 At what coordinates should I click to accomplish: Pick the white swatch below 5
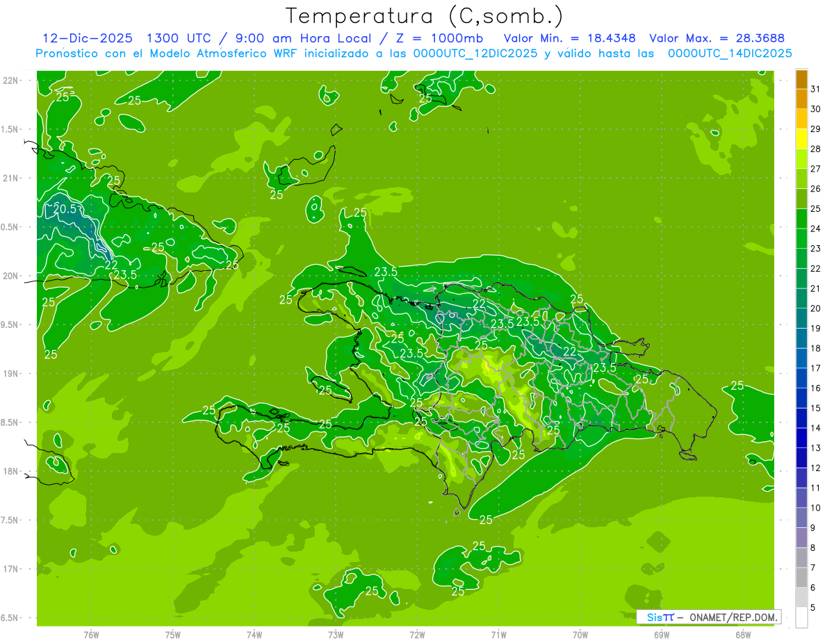click(x=801, y=618)
